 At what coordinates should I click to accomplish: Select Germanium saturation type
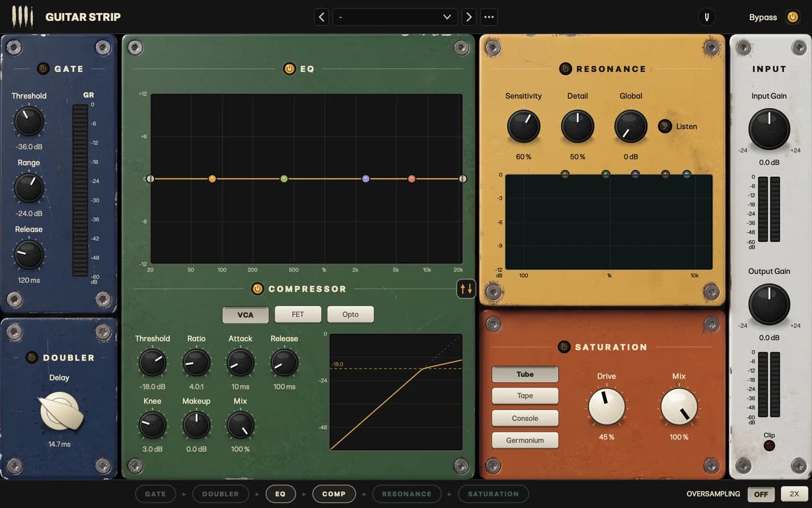pyautogui.click(x=525, y=440)
